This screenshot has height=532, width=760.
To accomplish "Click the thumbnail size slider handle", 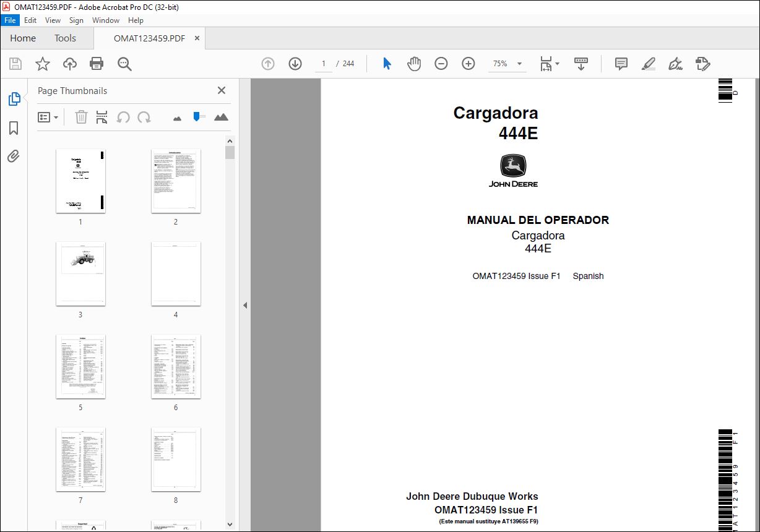I will [197, 116].
